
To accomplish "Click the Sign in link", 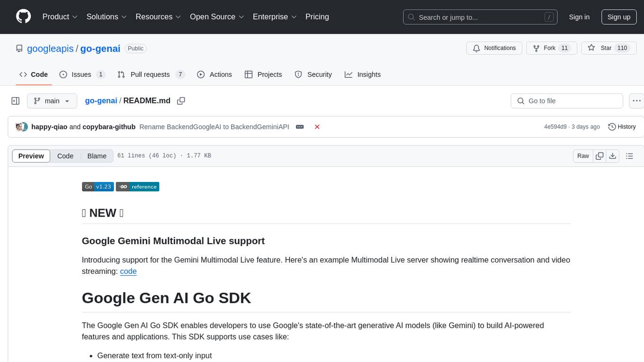I will tap(579, 17).
